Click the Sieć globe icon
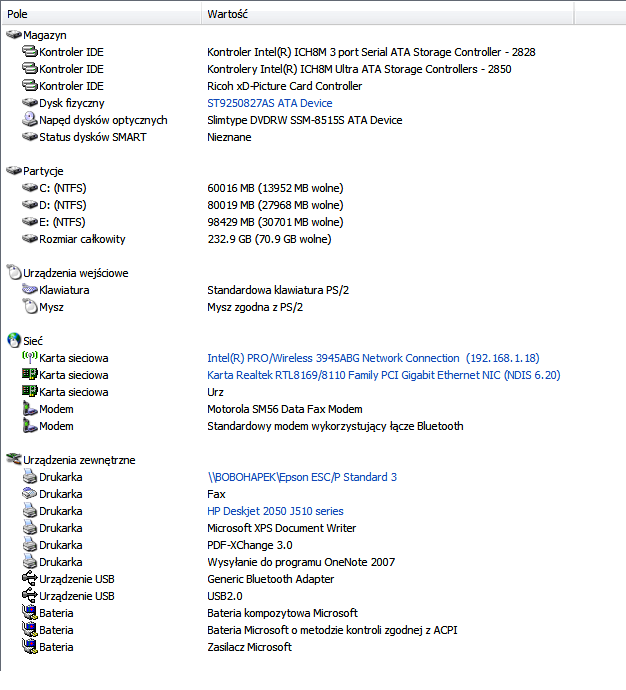 point(14,340)
